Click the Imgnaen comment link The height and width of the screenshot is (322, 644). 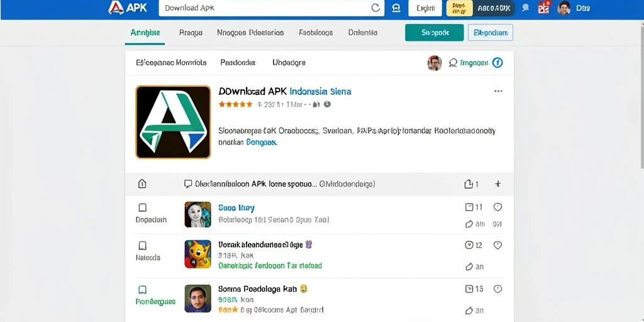tap(469, 63)
